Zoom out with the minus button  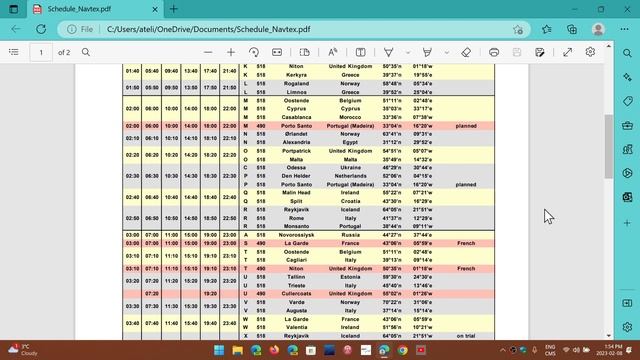click(x=208, y=52)
